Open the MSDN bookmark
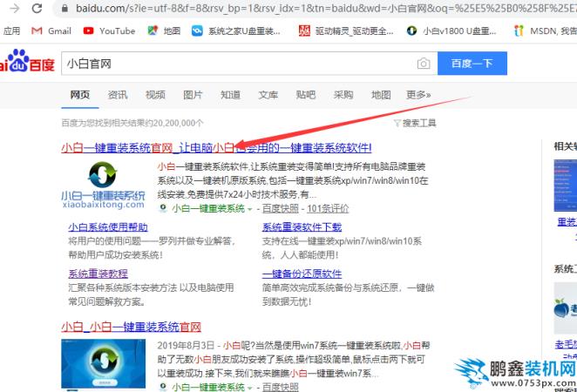577x392 pixels. [x=546, y=30]
